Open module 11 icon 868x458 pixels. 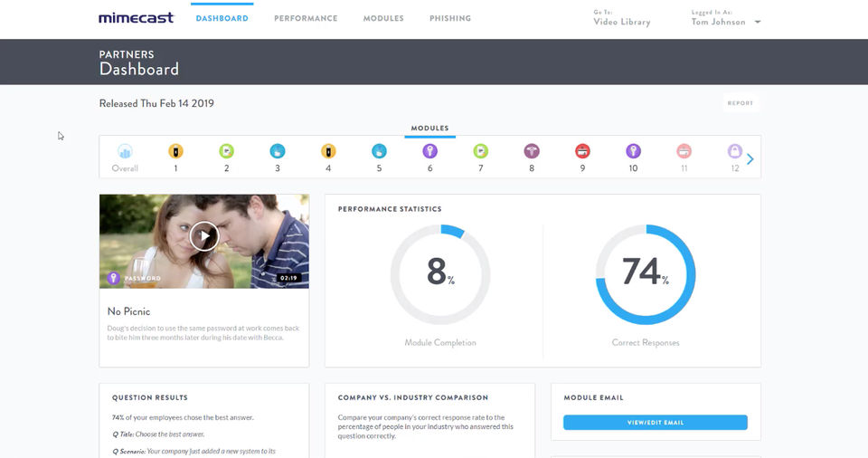[x=684, y=151]
